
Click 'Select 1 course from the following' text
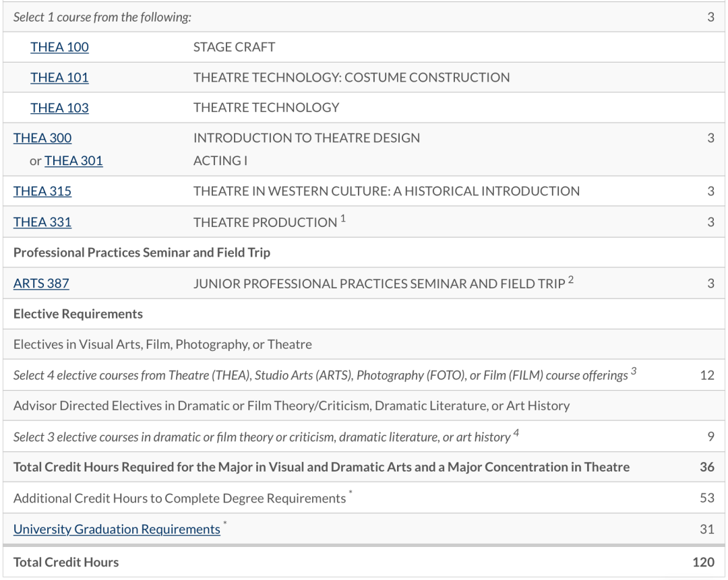pyautogui.click(x=102, y=18)
